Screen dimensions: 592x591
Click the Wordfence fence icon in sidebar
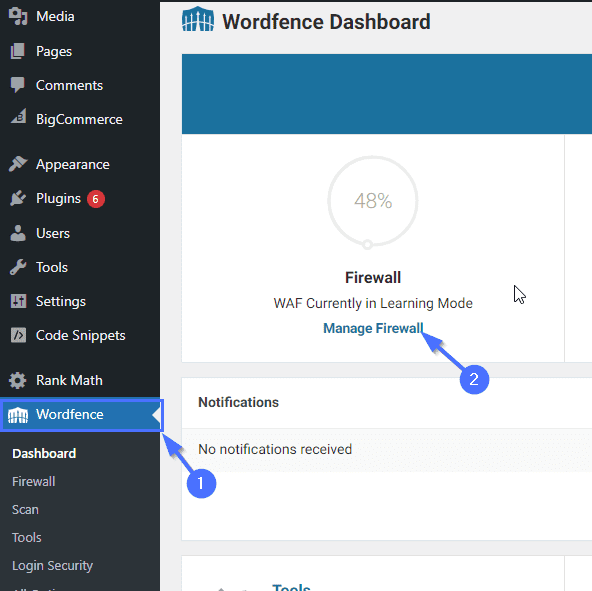[18, 415]
